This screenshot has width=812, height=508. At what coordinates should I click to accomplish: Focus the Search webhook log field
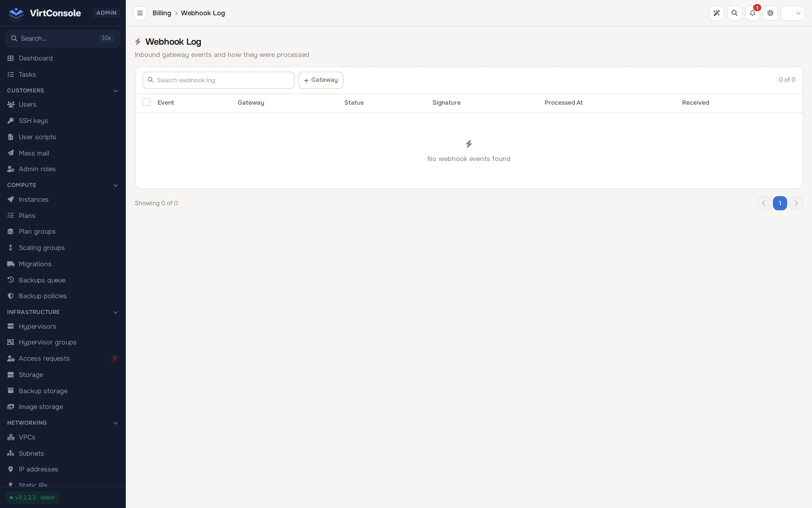click(x=218, y=80)
